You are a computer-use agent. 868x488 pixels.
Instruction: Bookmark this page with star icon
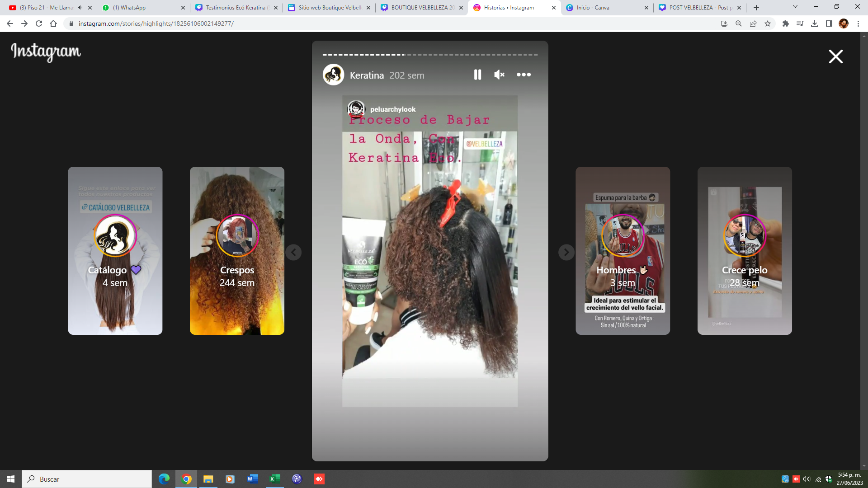(768, 23)
